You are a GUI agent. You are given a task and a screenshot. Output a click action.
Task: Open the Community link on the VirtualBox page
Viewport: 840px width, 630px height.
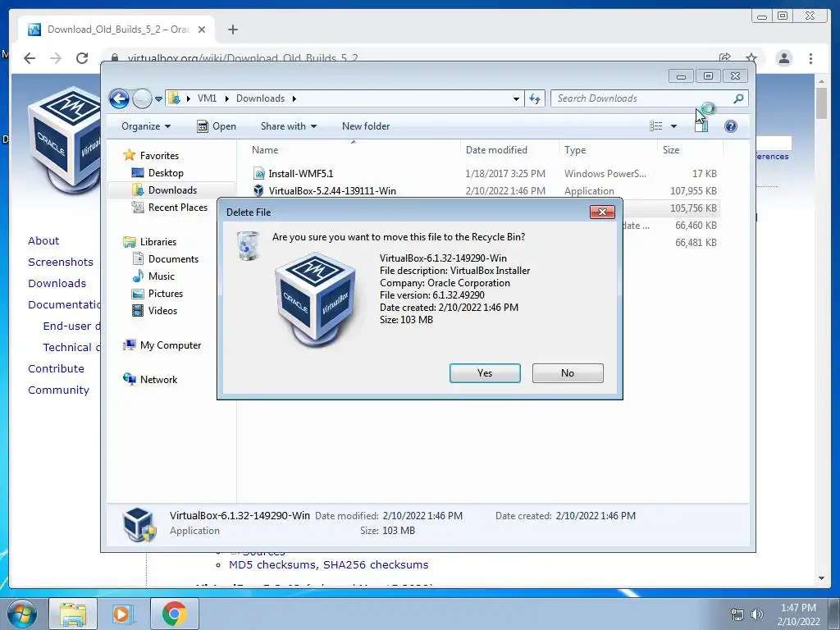[x=58, y=390]
